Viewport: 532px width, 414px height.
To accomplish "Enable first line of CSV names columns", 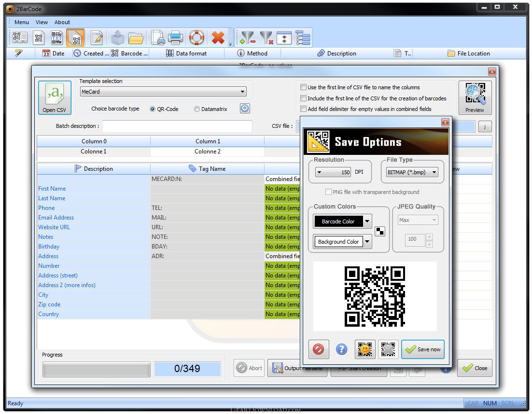I will coord(303,87).
